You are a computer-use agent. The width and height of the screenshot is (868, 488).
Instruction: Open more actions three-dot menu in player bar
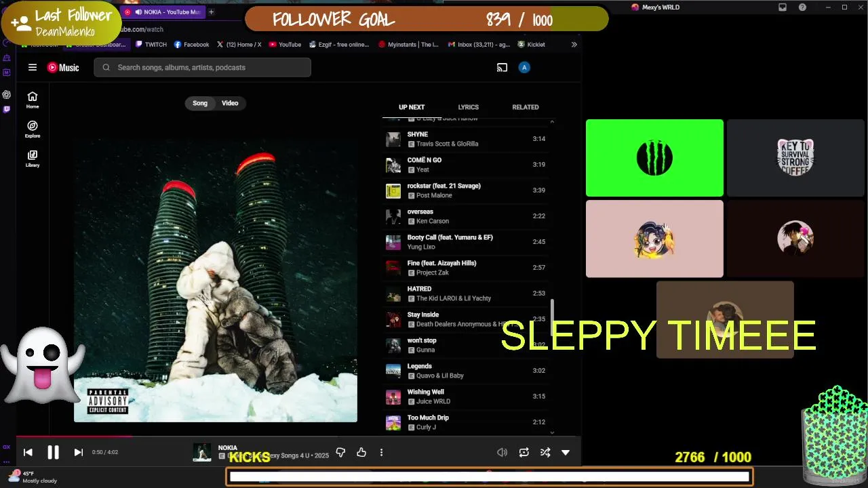coord(381,452)
